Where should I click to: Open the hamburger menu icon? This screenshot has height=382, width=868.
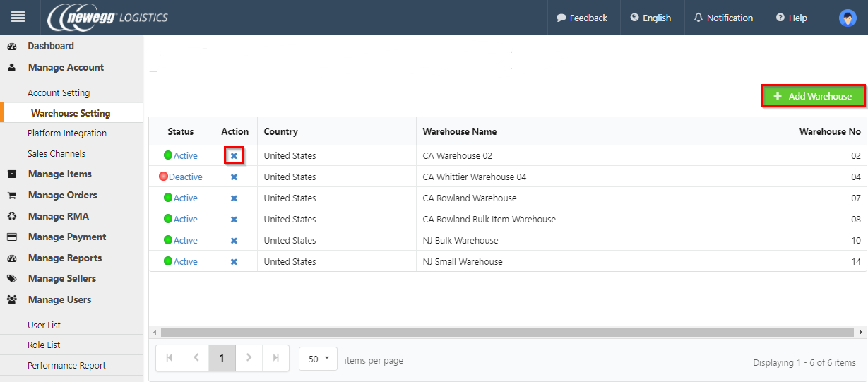point(18,17)
